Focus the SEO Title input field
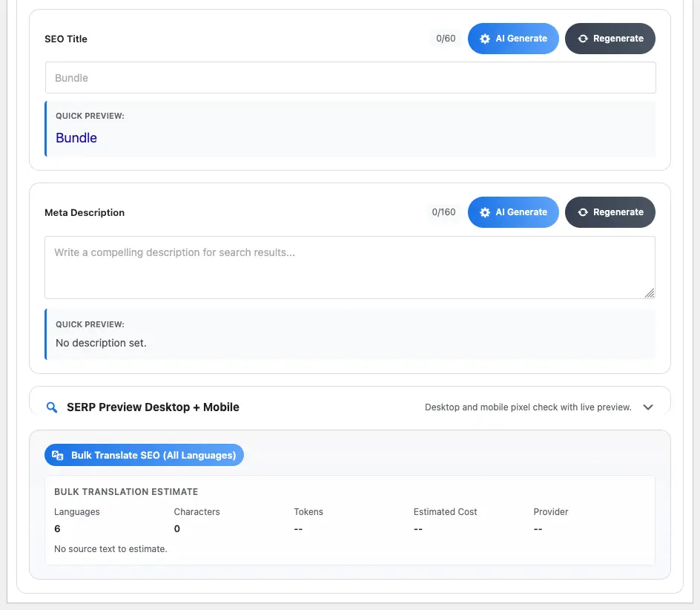This screenshot has width=700, height=610. pyautogui.click(x=351, y=78)
